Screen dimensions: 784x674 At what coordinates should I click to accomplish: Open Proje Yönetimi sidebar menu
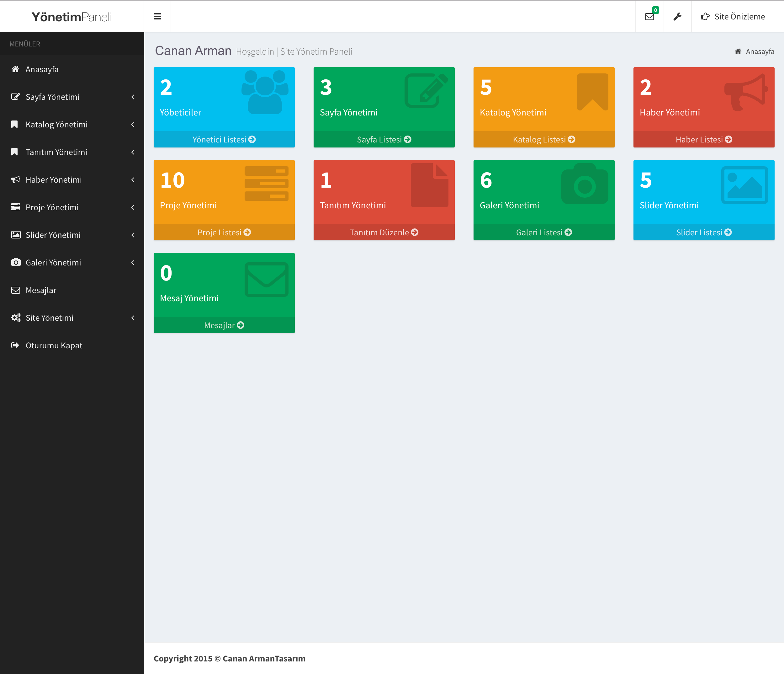coord(72,207)
